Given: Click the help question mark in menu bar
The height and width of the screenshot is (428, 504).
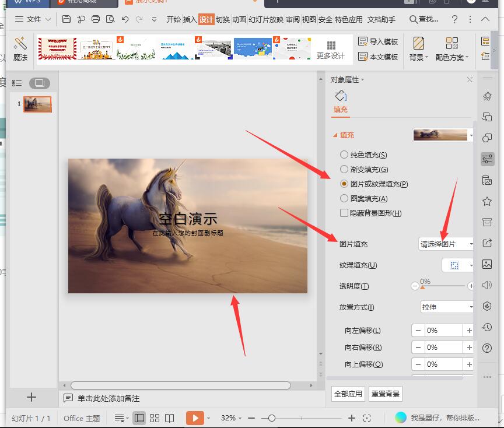Looking at the screenshot, I should click(x=454, y=19).
